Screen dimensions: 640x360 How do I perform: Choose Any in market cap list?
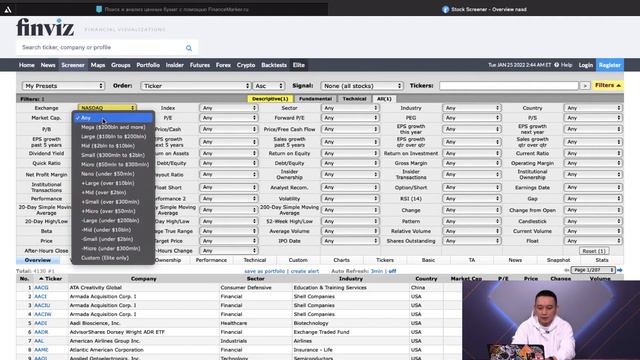coord(113,118)
